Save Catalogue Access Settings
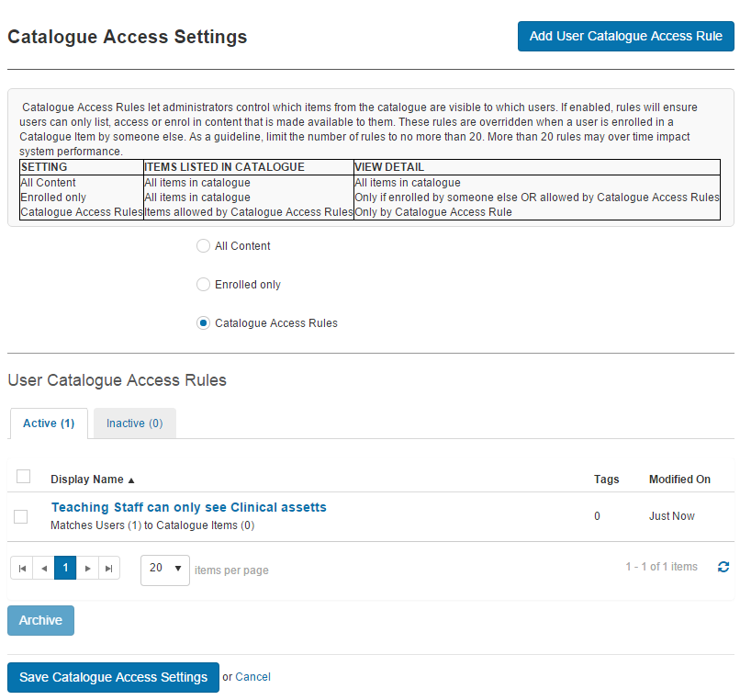740x700 pixels. point(112,677)
